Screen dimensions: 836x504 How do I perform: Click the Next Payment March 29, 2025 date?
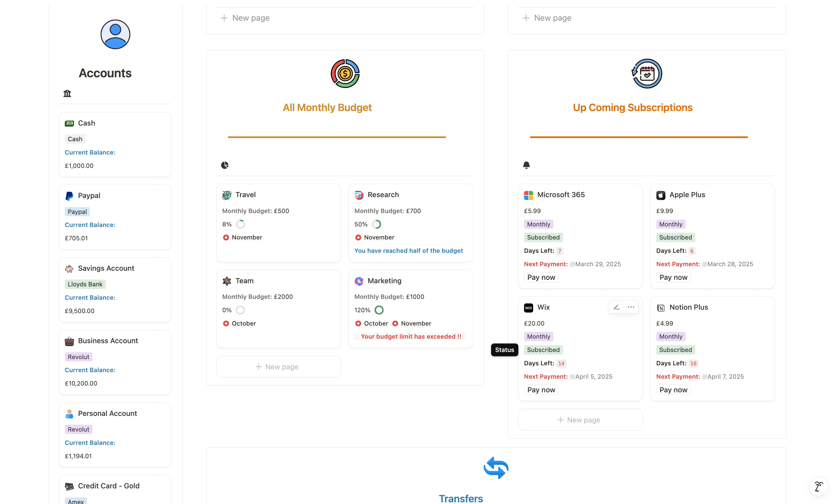tap(595, 264)
